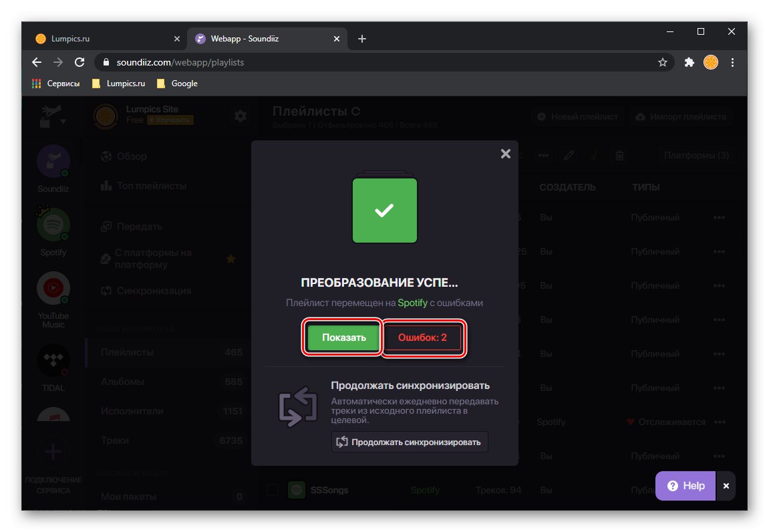Screen dimensions: 769x532
Task: Click the trash delete icon in the toolbar
Action: [x=619, y=156]
